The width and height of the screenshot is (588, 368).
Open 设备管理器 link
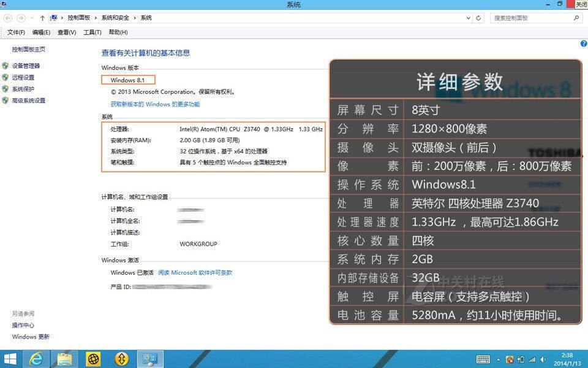click(x=26, y=66)
